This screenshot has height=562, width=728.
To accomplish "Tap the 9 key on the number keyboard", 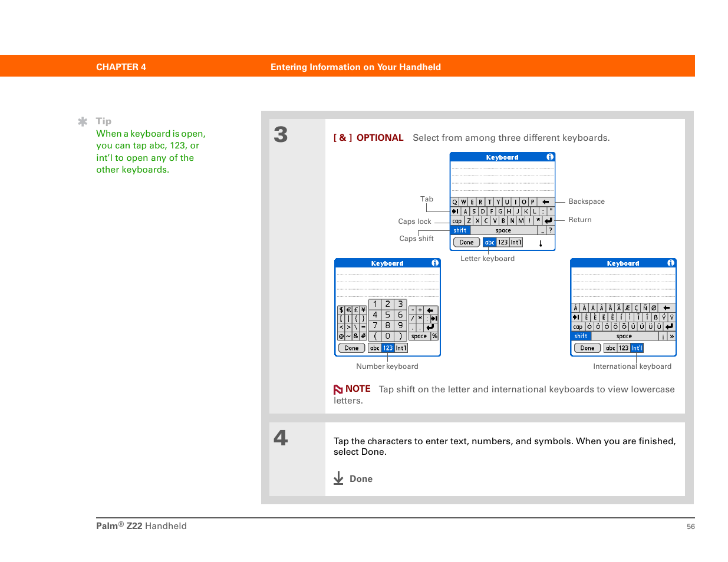I will coord(400,326).
